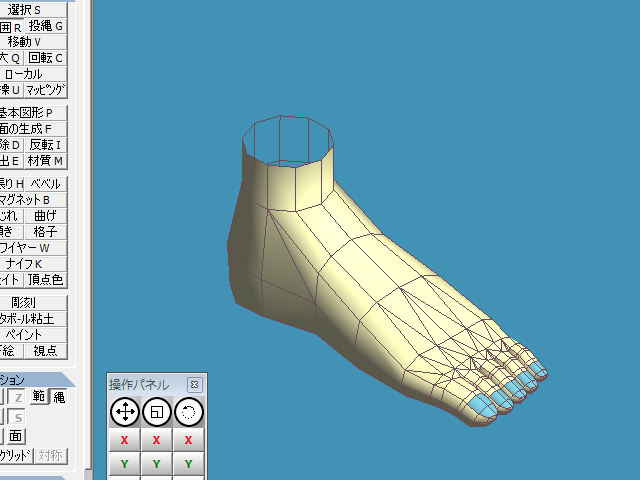Click the rotate handle icon in 操作パネル
The height and width of the screenshot is (480, 640).
188,412
